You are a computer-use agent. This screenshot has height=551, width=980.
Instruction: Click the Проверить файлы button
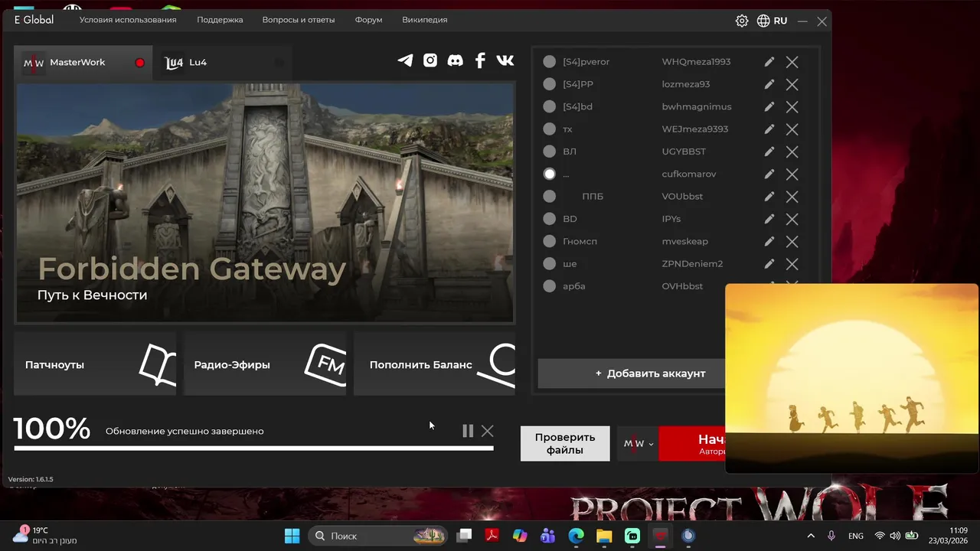pyautogui.click(x=565, y=444)
